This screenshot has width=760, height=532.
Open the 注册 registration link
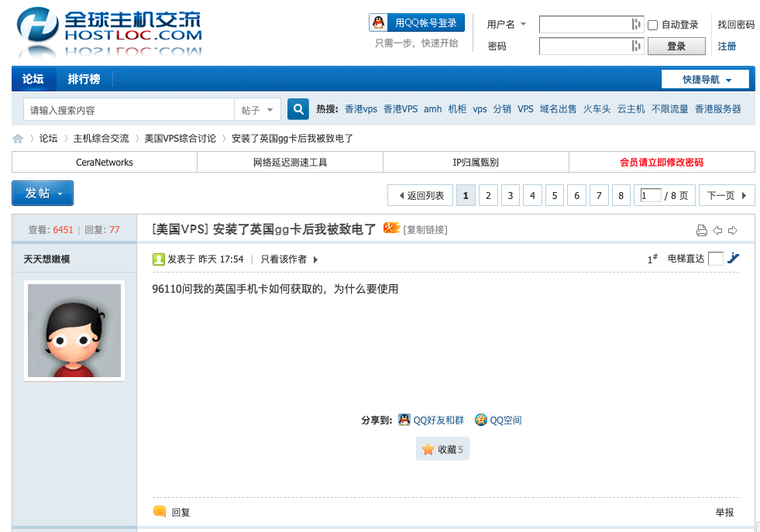coord(727,46)
